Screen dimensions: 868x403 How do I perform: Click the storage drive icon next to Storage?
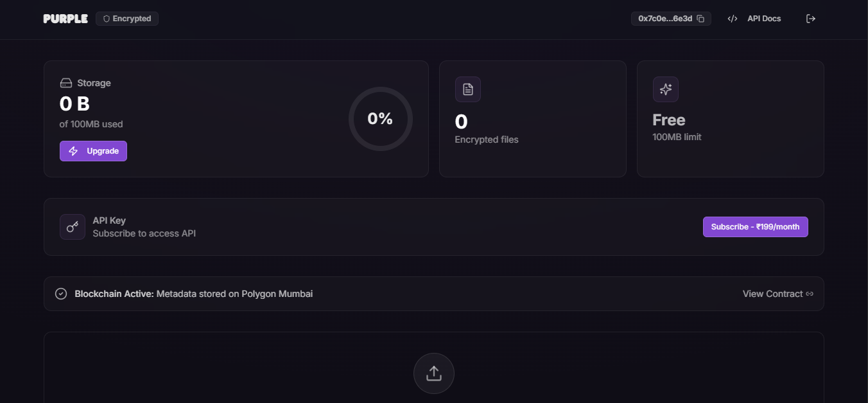click(x=66, y=82)
